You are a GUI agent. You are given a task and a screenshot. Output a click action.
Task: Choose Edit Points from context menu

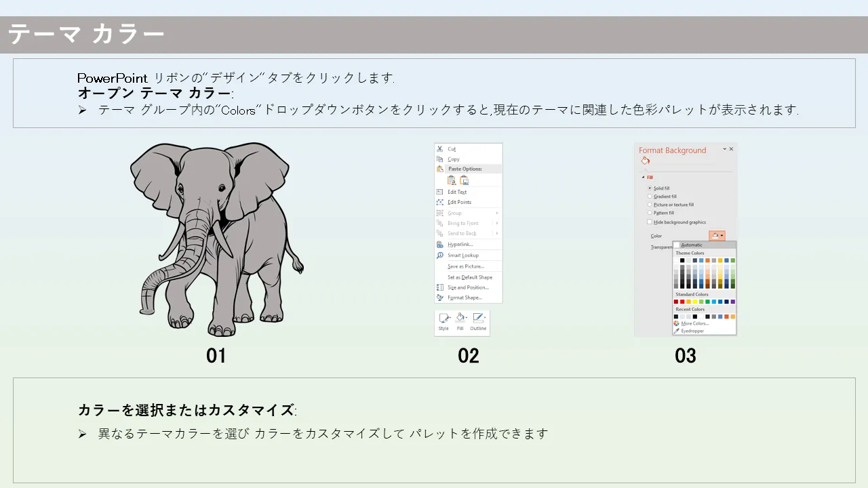coord(459,202)
